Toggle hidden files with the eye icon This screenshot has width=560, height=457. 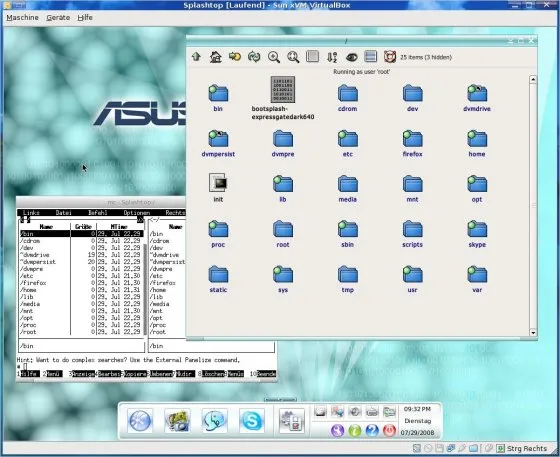tap(351, 57)
